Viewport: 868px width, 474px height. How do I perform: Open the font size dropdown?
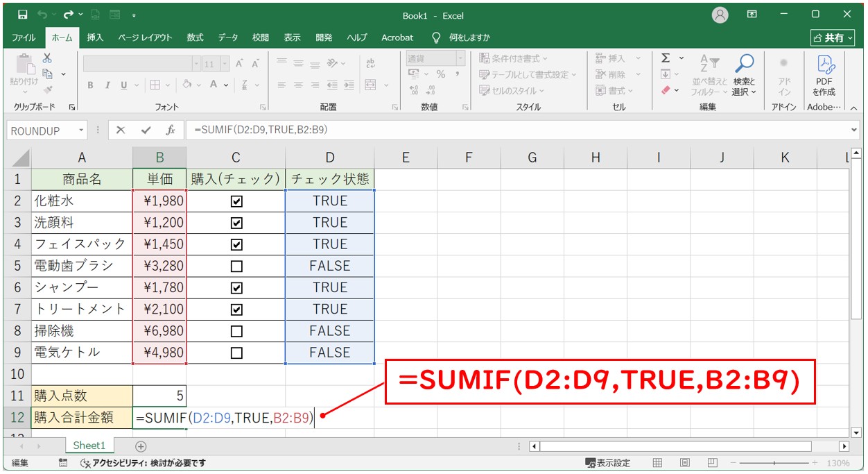pyautogui.click(x=224, y=64)
